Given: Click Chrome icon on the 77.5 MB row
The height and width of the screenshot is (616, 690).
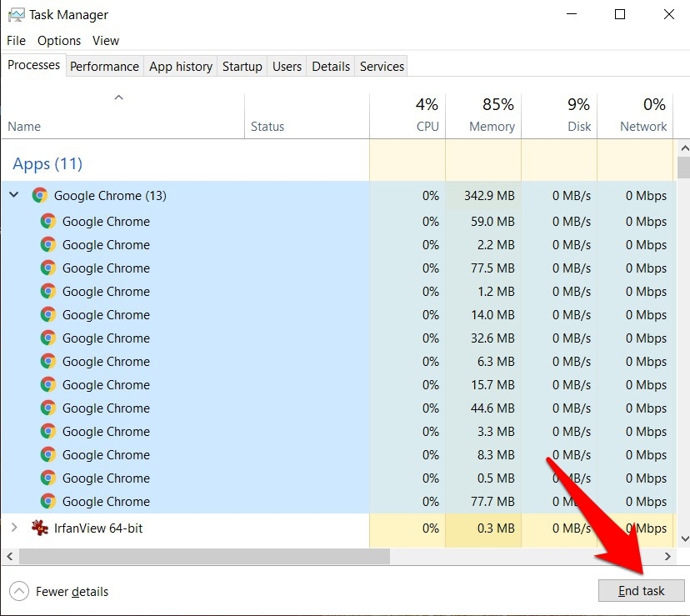Looking at the screenshot, I should click(48, 268).
